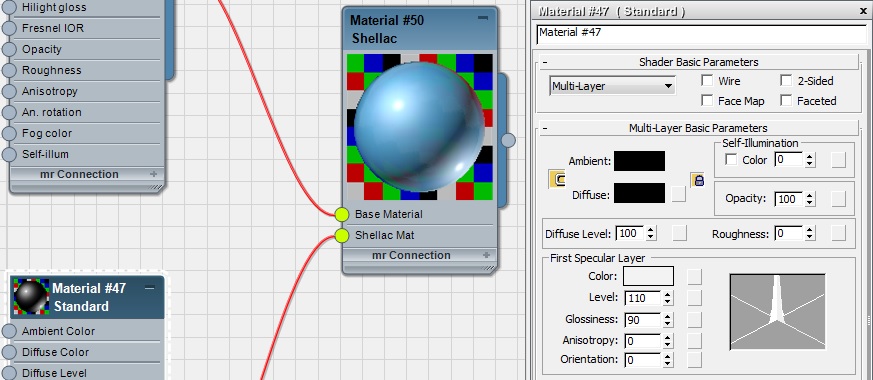Open the Ambient color swatch

pos(639,161)
